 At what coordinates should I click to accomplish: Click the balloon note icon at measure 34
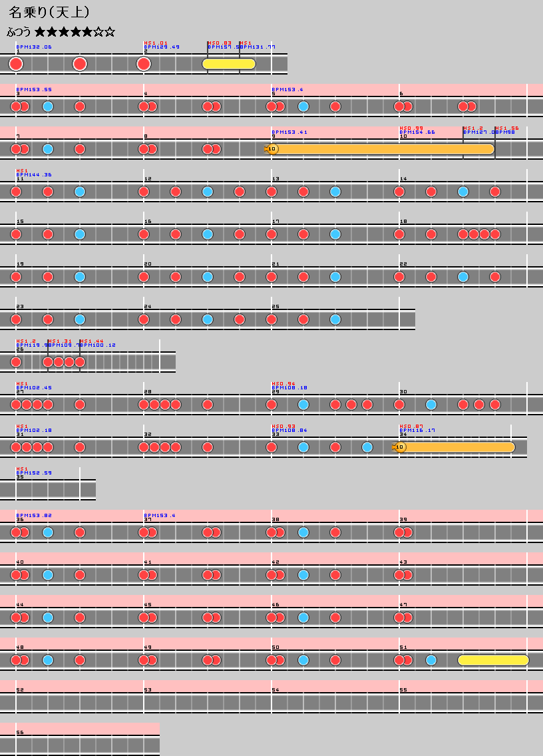tap(399, 447)
